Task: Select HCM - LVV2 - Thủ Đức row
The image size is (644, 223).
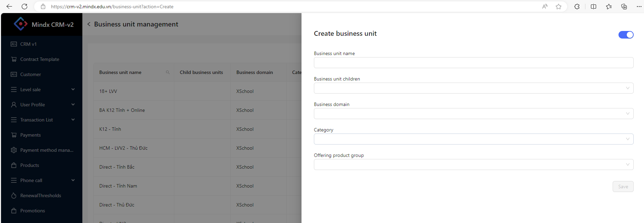Action: pos(197,148)
